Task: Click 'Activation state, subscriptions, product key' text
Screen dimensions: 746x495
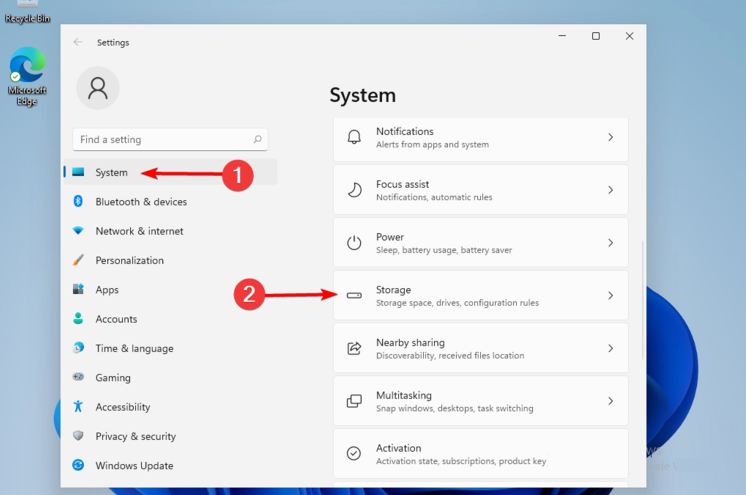Action: click(461, 461)
